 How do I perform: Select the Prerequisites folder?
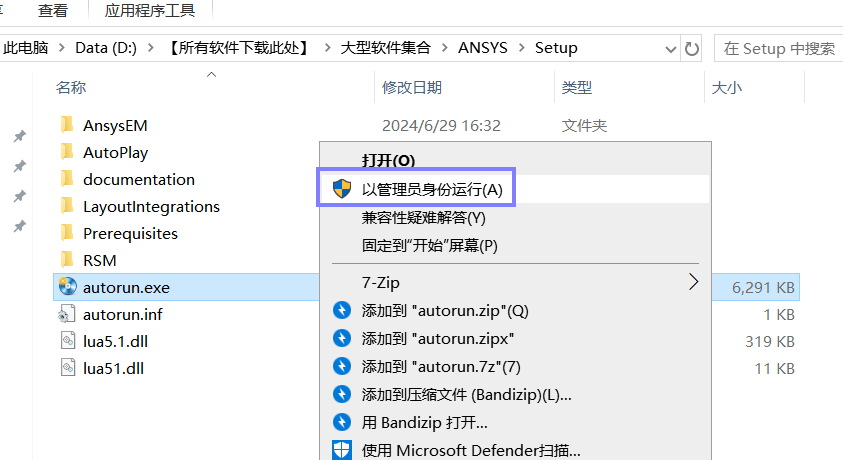[130, 233]
